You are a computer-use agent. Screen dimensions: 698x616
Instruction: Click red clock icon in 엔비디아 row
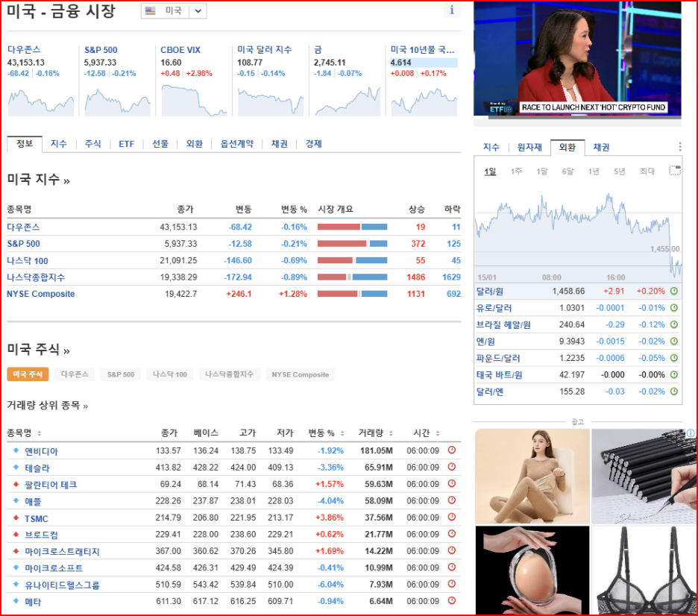451,450
